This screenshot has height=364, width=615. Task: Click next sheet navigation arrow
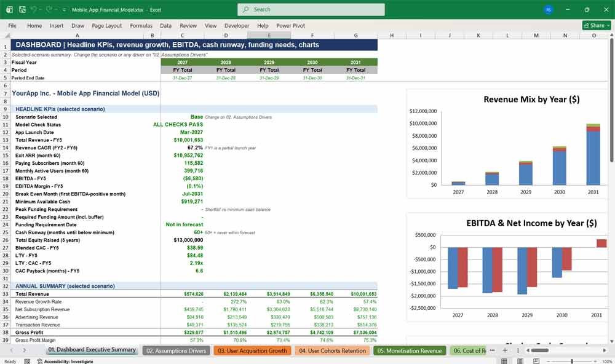click(25, 350)
